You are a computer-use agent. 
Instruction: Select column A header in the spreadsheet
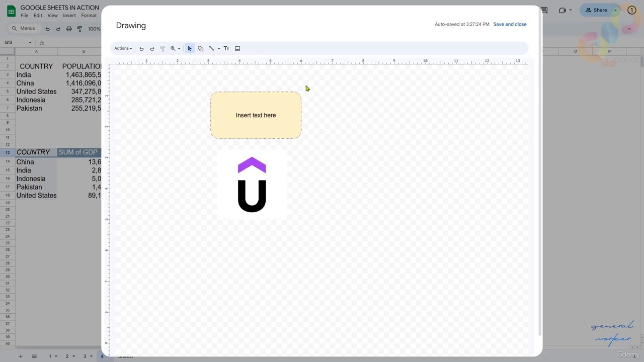tap(36, 51)
